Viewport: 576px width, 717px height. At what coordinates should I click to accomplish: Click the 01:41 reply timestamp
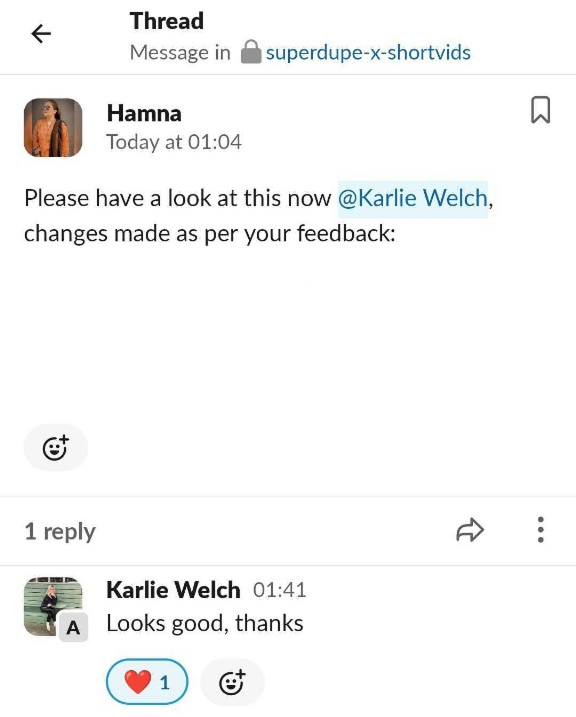(x=279, y=590)
